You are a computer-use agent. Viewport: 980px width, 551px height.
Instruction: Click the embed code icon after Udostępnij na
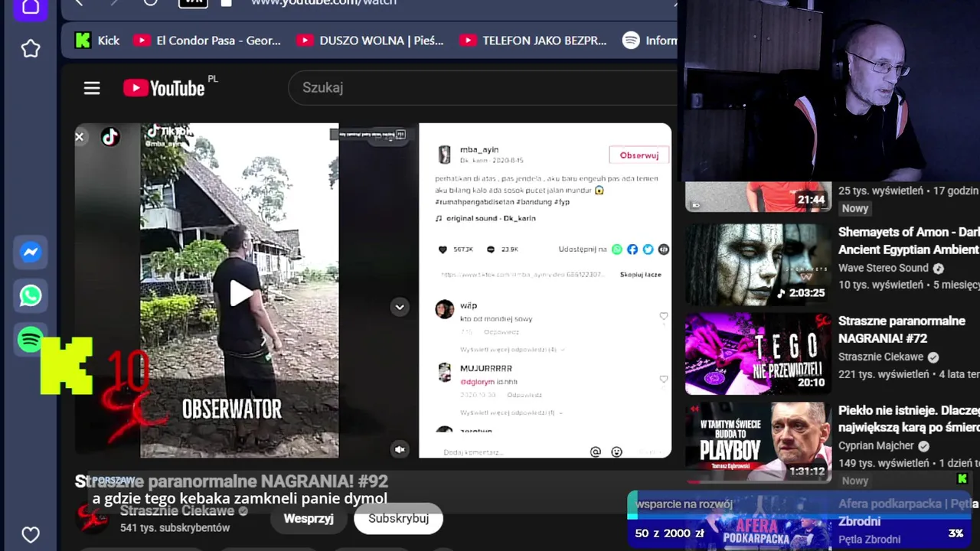(x=664, y=249)
